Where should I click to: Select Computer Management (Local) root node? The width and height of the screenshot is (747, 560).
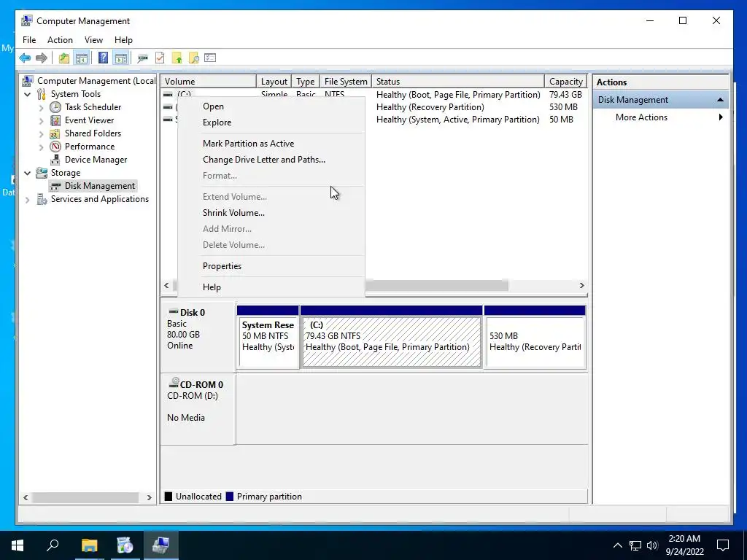coord(96,81)
